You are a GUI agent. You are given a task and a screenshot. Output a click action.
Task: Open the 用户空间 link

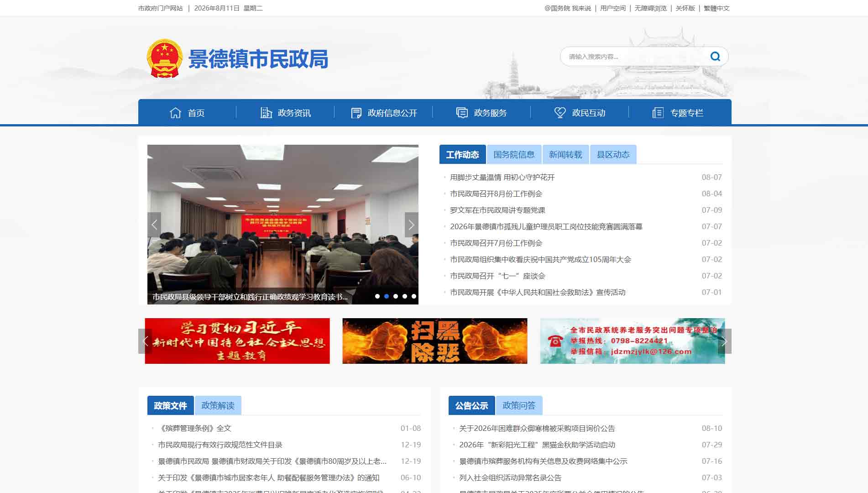coord(613,8)
